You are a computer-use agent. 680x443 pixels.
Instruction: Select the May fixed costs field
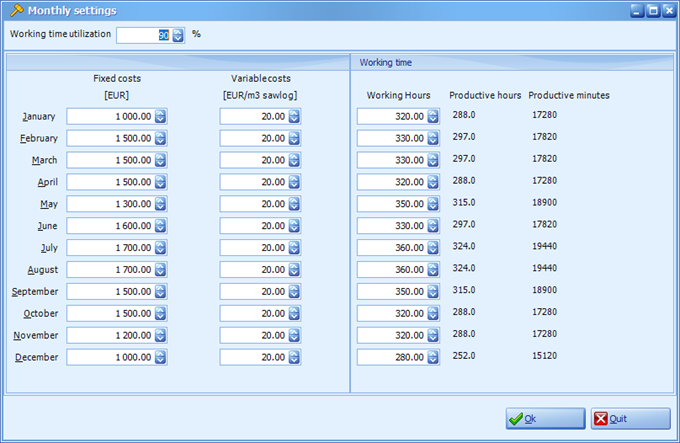pos(117,204)
